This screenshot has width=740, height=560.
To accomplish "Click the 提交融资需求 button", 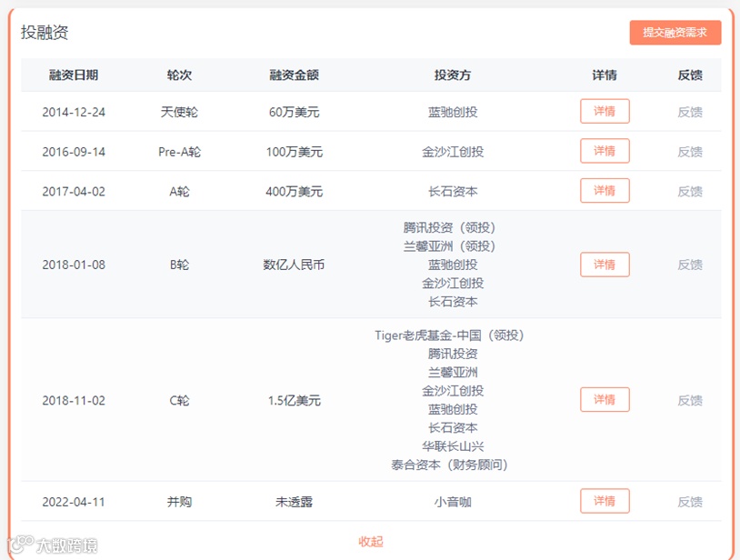I will coord(675,33).
